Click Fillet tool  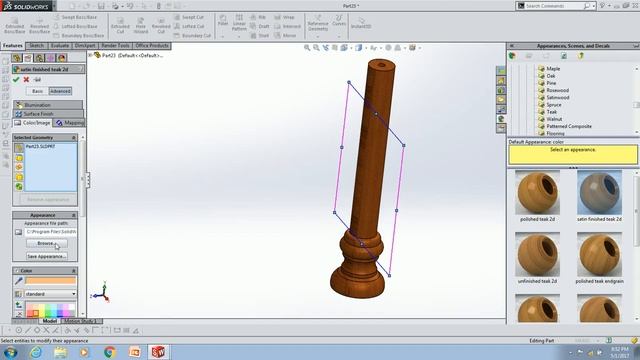point(223,20)
